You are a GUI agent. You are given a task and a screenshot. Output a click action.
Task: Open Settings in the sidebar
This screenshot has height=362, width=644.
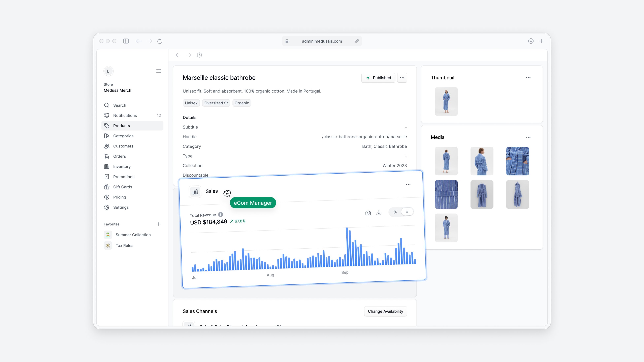point(132,207)
